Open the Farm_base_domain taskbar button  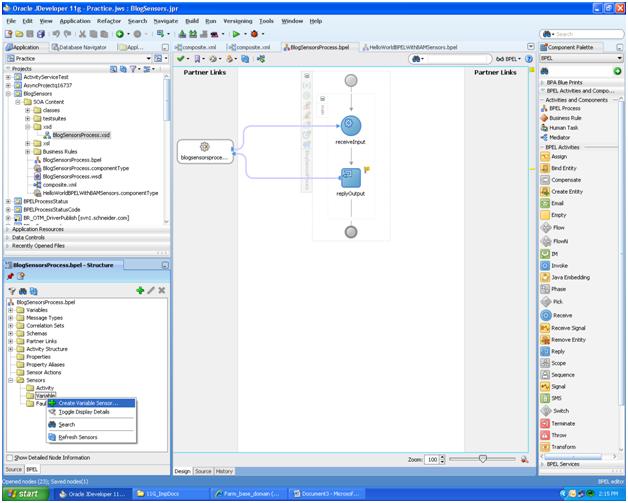pos(248,494)
